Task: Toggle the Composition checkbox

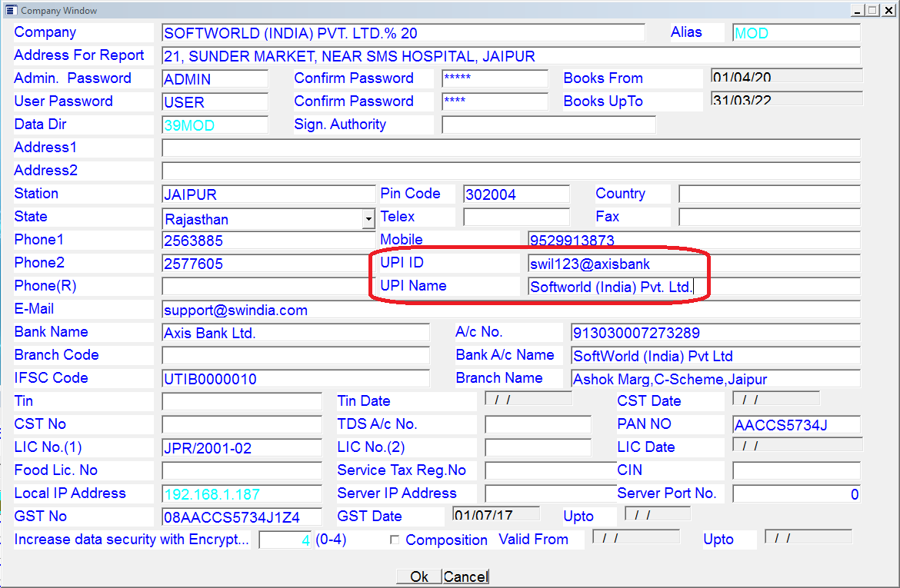Action: pyautogui.click(x=395, y=540)
